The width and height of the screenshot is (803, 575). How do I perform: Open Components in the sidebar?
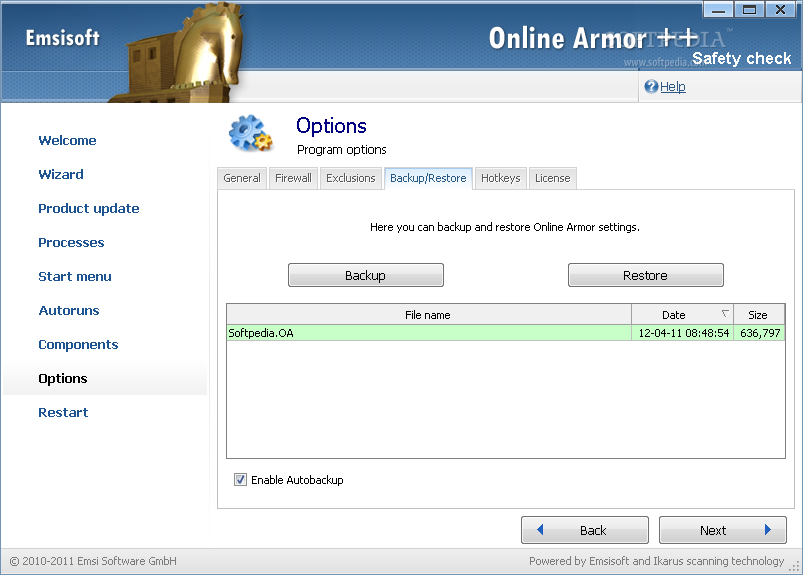coord(78,345)
